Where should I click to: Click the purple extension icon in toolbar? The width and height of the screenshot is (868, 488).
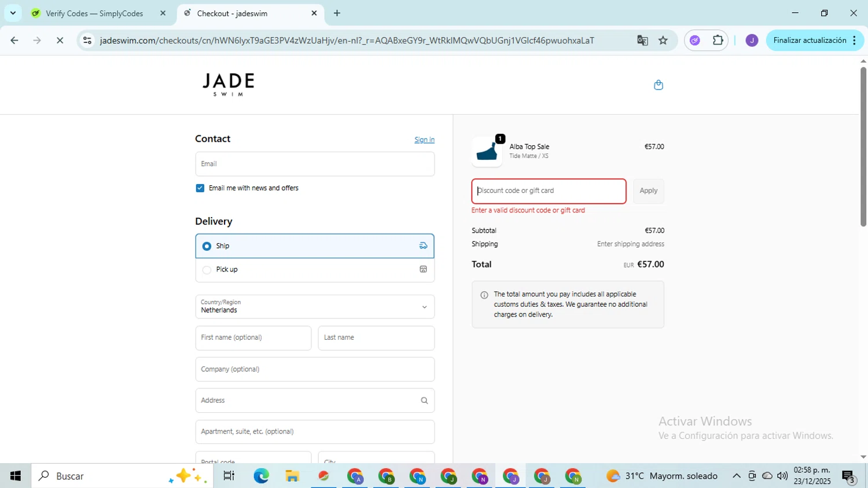[x=695, y=41]
